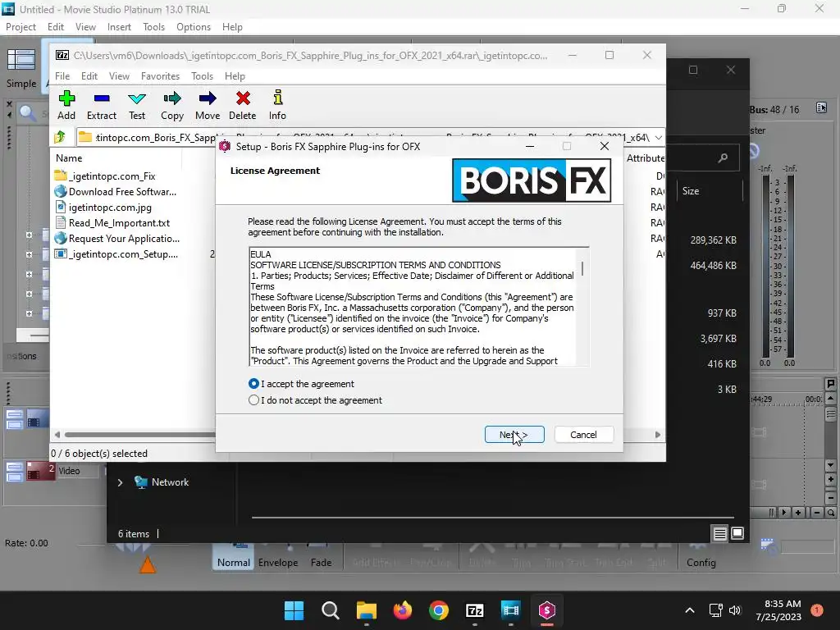Open the clock and date panel
This screenshot has width=840, height=630.
[x=778, y=610]
